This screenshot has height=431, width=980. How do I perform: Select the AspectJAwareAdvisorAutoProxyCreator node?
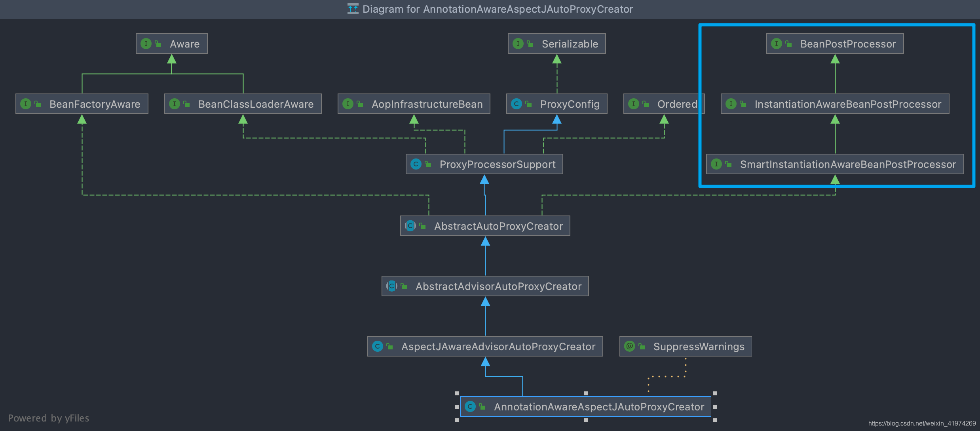tap(498, 346)
